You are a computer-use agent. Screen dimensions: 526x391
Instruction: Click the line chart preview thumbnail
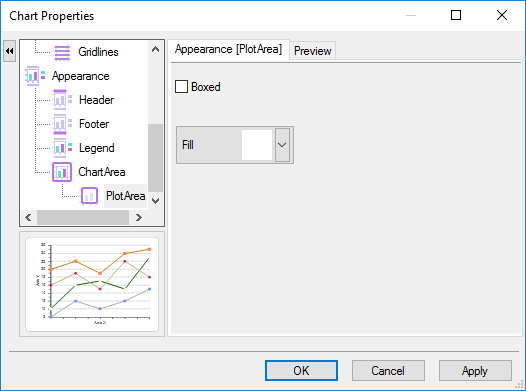pyautogui.click(x=92, y=284)
